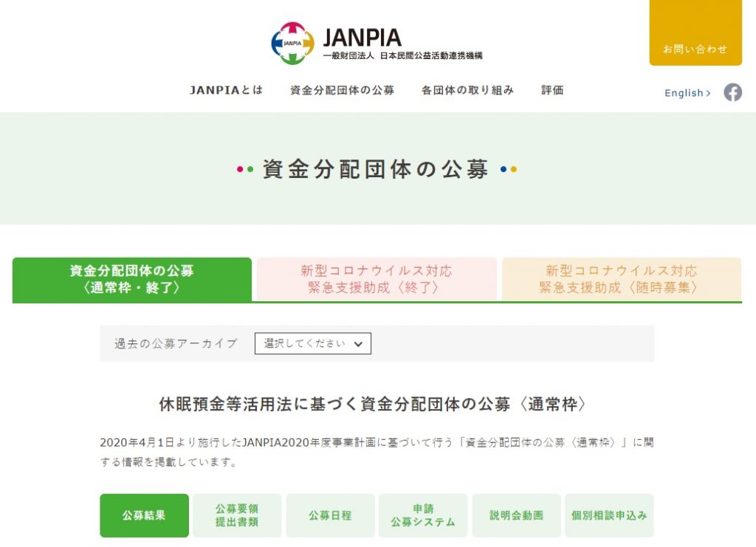View the 説明会動画 section
The height and width of the screenshot is (547, 756).
pos(516,515)
